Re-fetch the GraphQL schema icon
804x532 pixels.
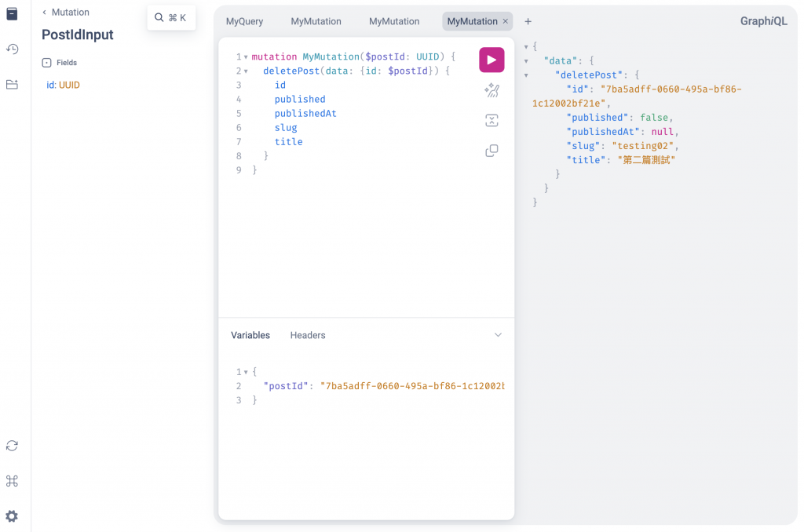(12, 446)
